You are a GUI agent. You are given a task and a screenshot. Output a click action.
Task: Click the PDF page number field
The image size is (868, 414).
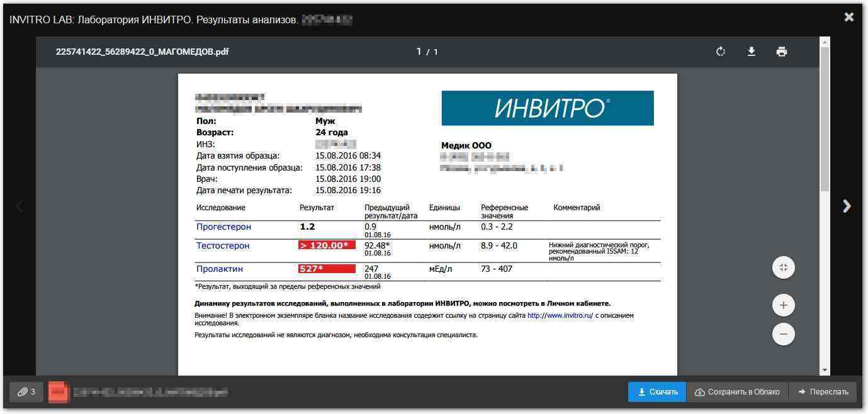[x=419, y=52]
